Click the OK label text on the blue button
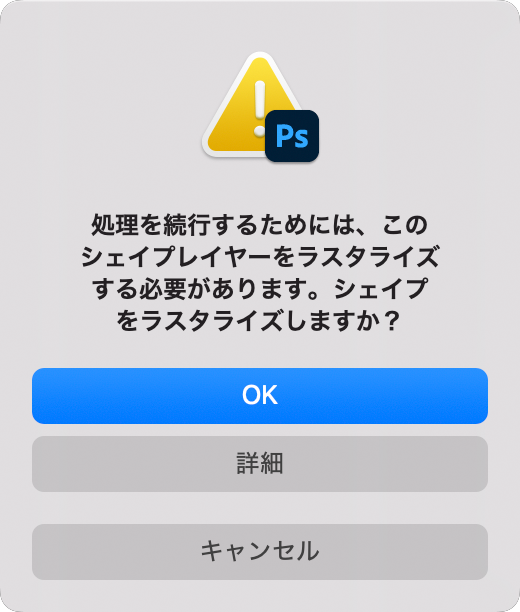The width and height of the screenshot is (520, 612). (x=260, y=395)
